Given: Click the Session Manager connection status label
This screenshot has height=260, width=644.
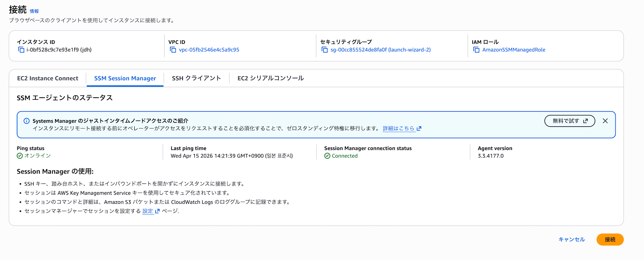Looking at the screenshot, I should pos(368,148).
